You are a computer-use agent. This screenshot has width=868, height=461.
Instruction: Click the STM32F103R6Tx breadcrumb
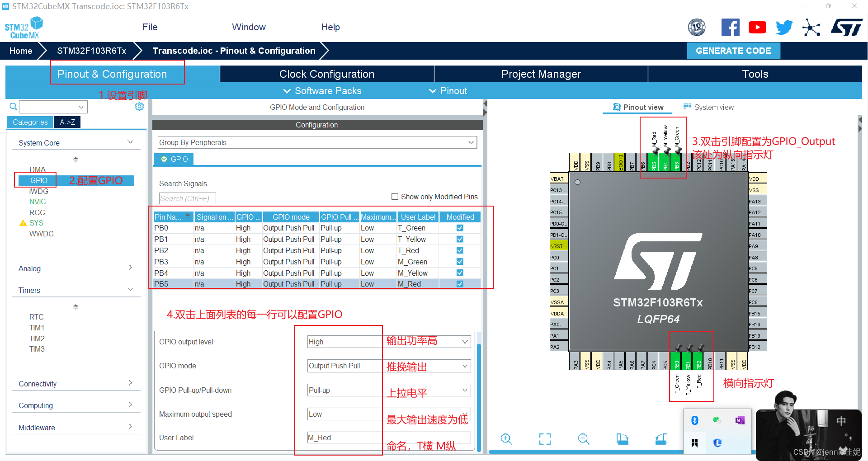click(x=91, y=51)
